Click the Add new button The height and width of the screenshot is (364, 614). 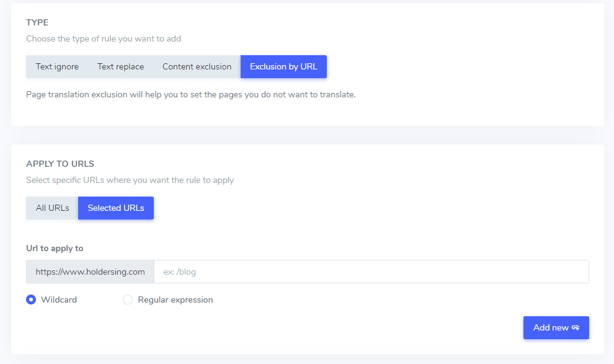click(x=556, y=327)
